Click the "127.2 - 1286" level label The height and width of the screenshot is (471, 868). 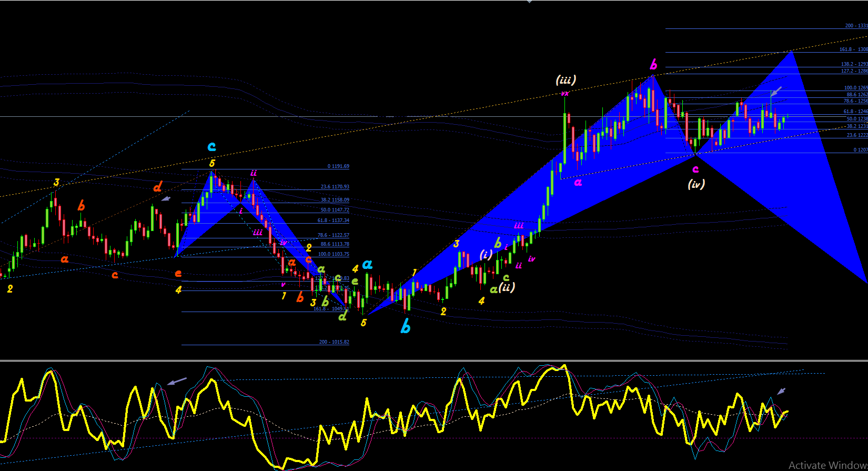click(854, 71)
